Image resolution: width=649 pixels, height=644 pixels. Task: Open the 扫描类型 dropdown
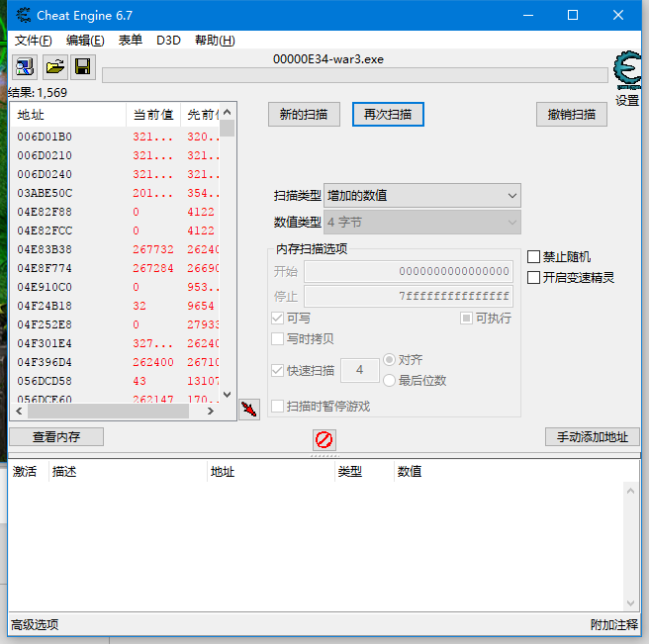[x=422, y=195]
